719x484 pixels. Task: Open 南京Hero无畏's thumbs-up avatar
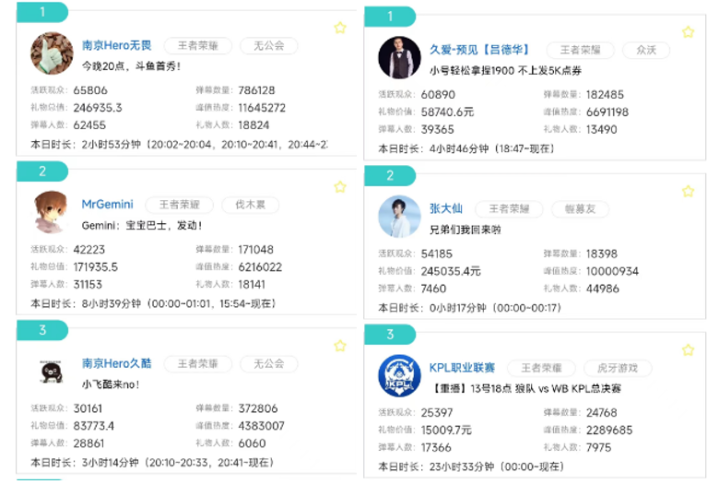click(52, 53)
